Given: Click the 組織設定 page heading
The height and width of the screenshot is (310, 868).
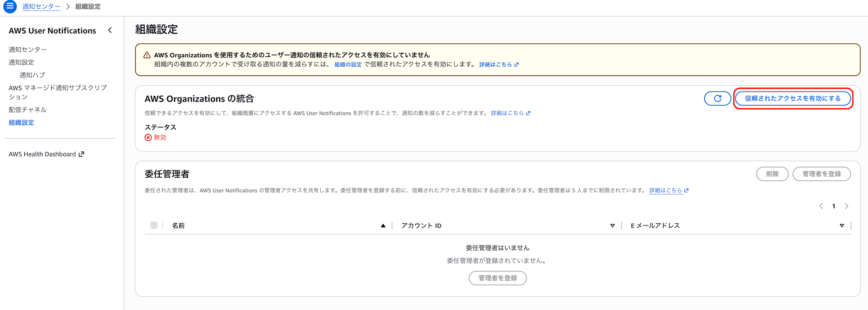Looking at the screenshot, I should [x=157, y=29].
